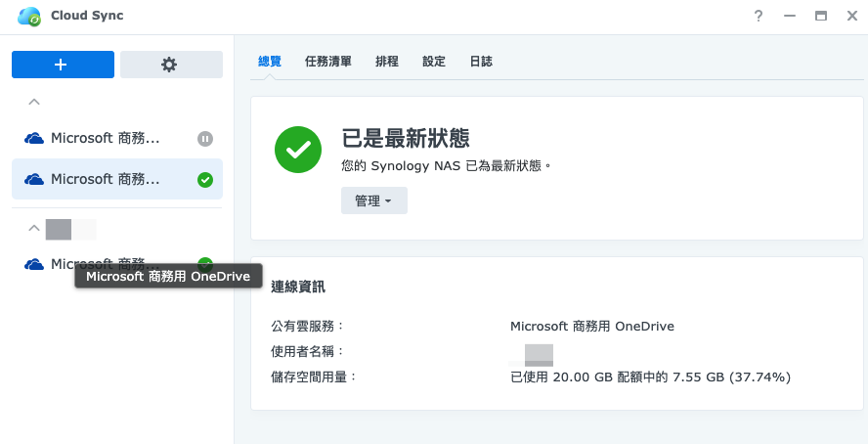Click green check icon on highlighted connection
The image size is (868, 444).
pos(205,180)
